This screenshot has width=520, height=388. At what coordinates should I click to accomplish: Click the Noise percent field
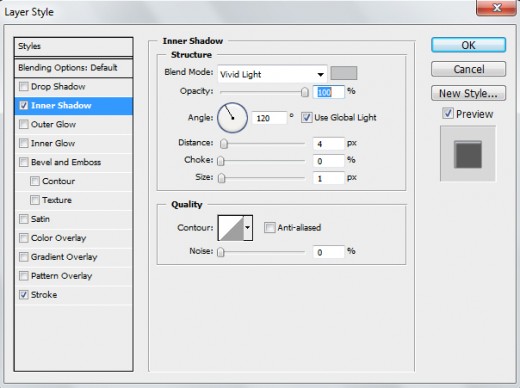click(x=328, y=252)
